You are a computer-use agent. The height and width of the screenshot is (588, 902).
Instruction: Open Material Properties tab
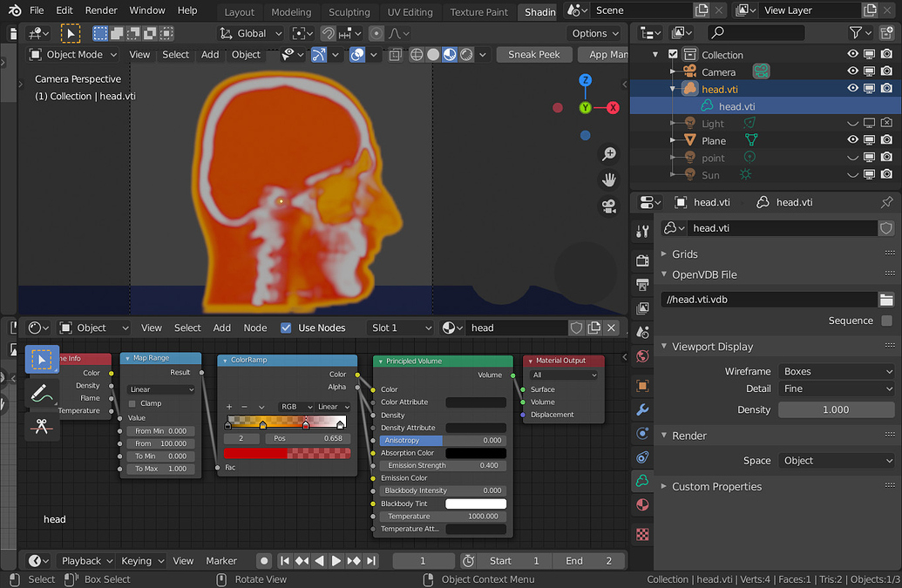(x=642, y=504)
